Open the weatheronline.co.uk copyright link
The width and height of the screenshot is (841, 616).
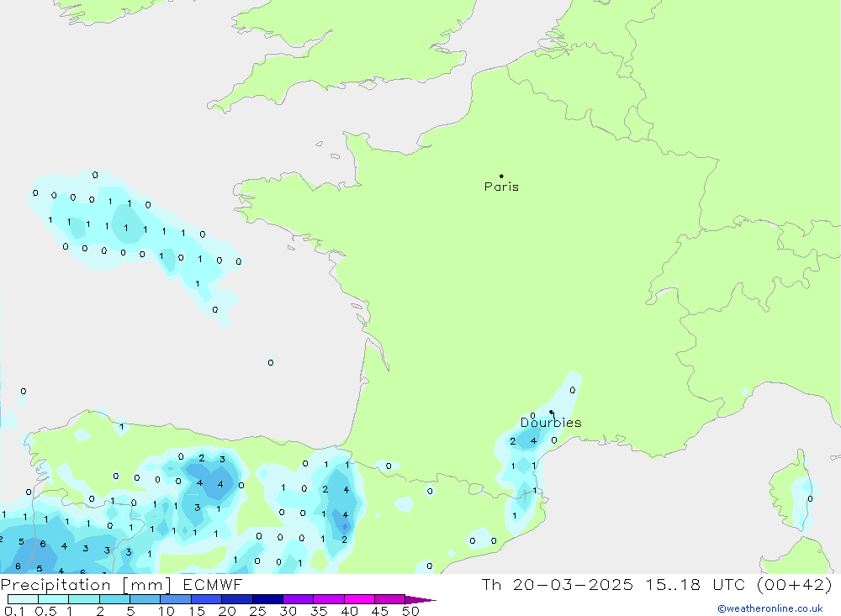coord(770,608)
